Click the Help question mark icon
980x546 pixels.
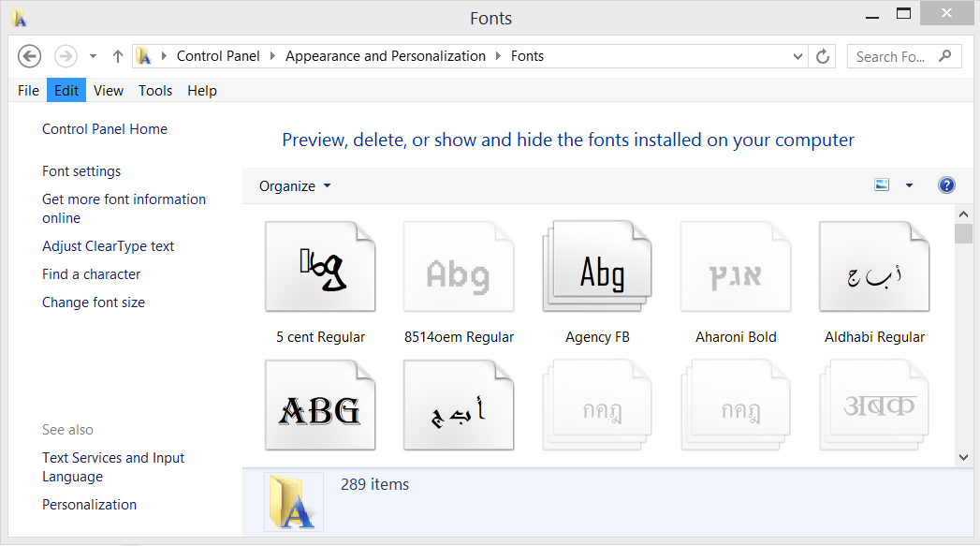[x=946, y=185]
